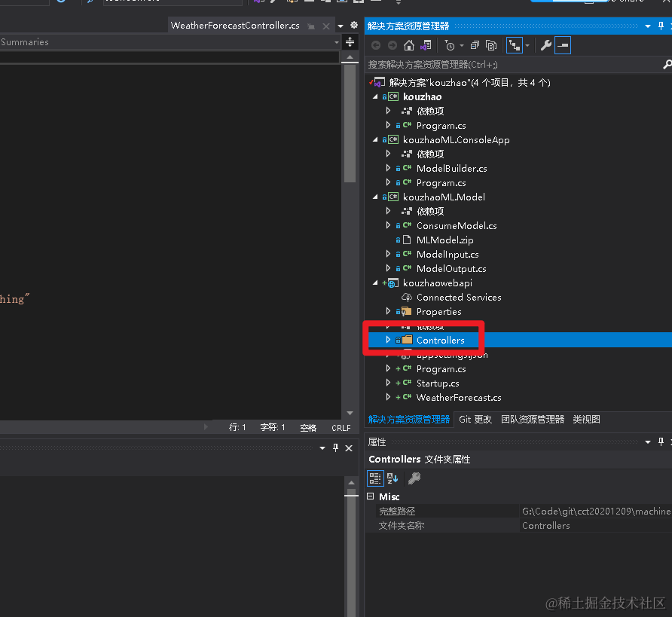Sort Properties alphabetically
This screenshot has height=617, width=672.
coord(393,478)
